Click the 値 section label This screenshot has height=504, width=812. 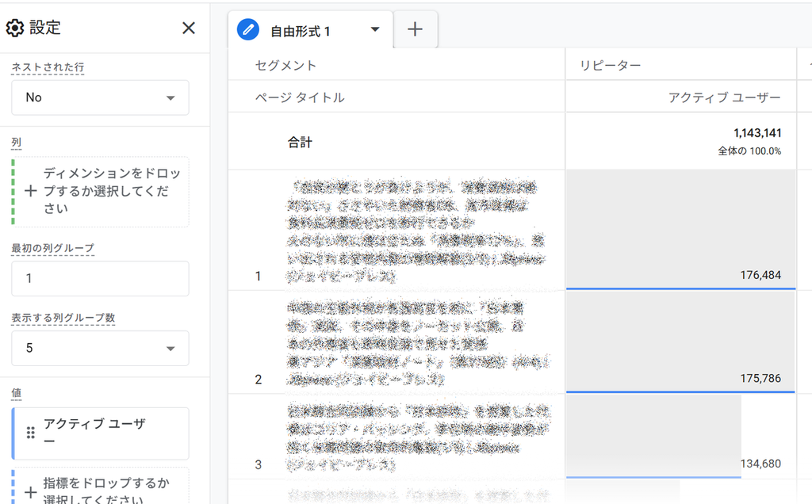point(17,393)
